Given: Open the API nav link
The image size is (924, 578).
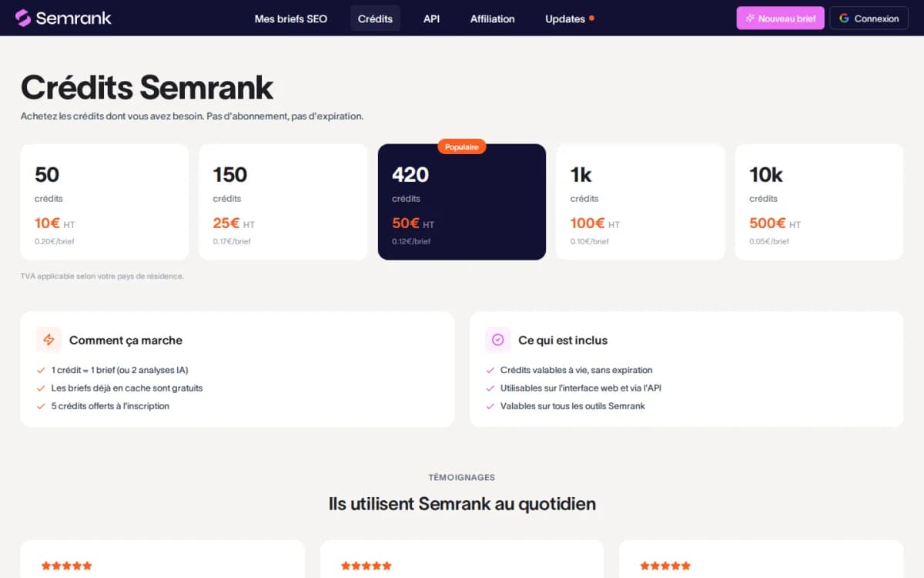Looking at the screenshot, I should 431,18.
